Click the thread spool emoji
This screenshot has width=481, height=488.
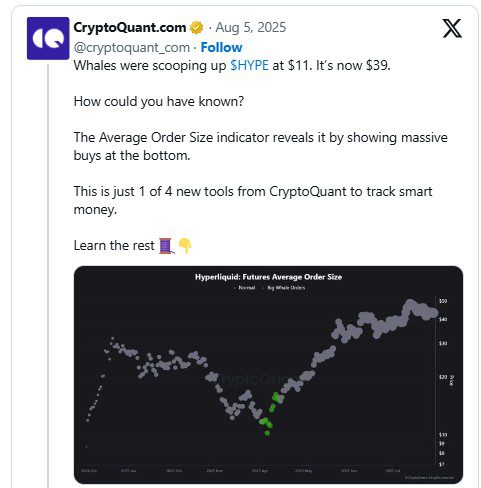coord(166,246)
